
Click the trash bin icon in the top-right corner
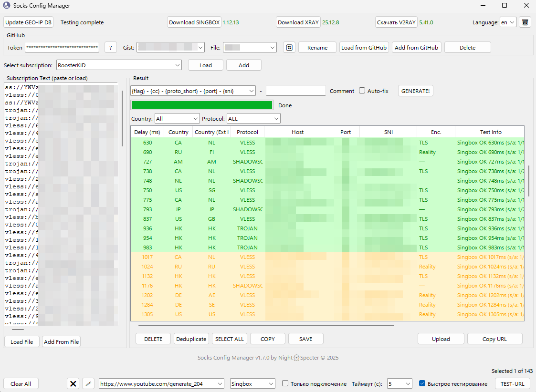(525, 22)
